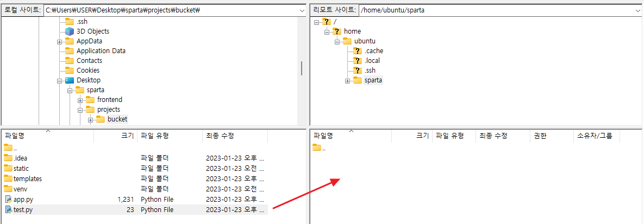Click the 로컬 사이트 label
The height and width of the screenshot is (224, 644).
[x=22, y=10]
